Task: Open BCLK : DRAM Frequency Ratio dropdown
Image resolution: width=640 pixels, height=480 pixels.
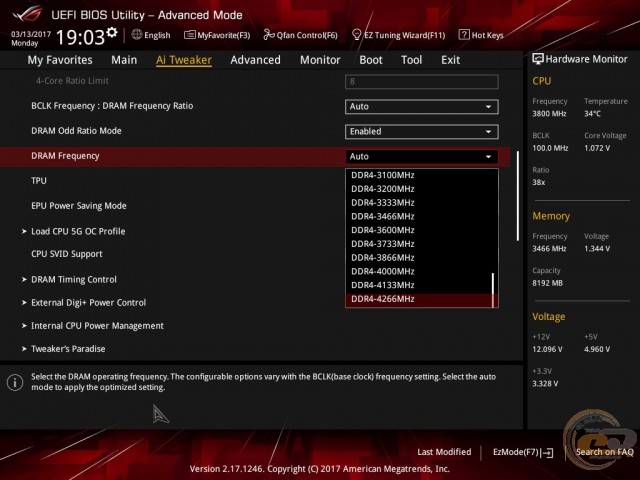Action: (x=422, y=107)
